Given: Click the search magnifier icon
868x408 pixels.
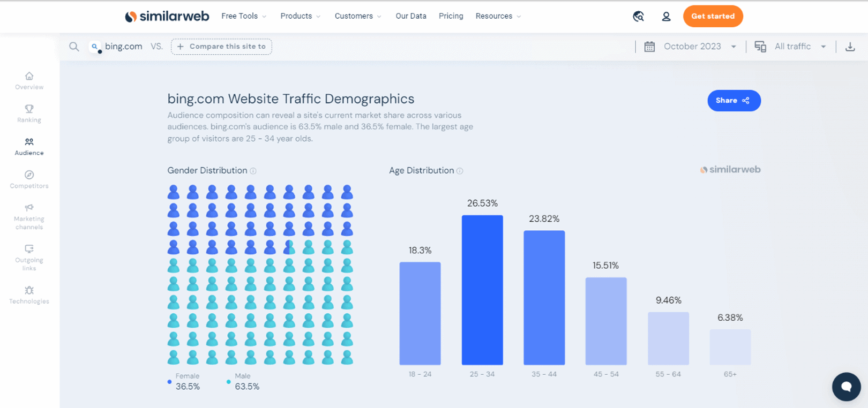Looking at the screenshot, I should [x=74, y=47].
